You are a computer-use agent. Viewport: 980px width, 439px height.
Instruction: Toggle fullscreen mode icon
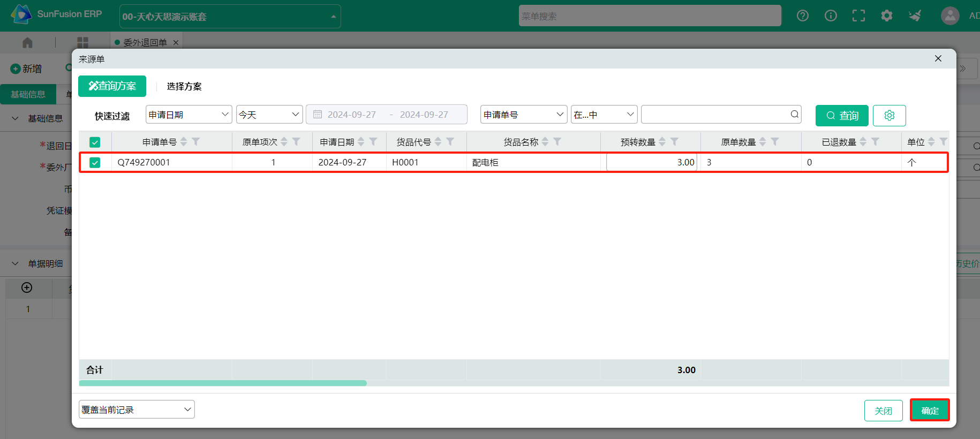858,16
